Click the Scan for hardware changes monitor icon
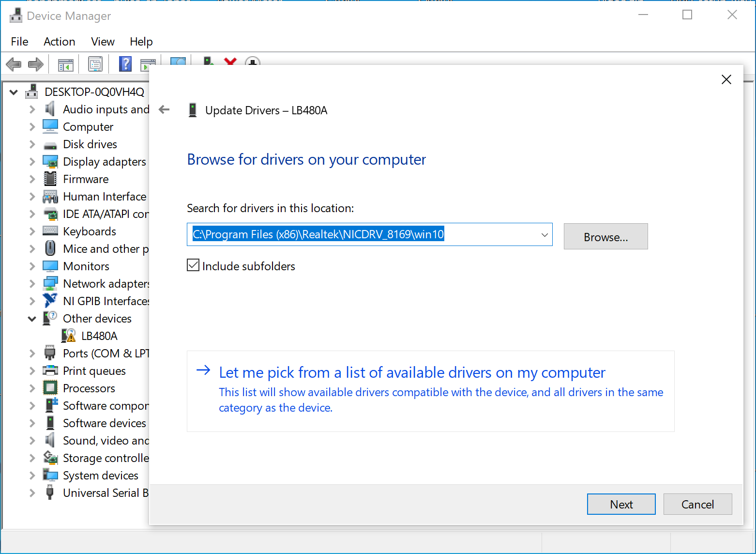The width and height of the screenshot is (756, 554). pyautogui.click(x=178, y=62)
